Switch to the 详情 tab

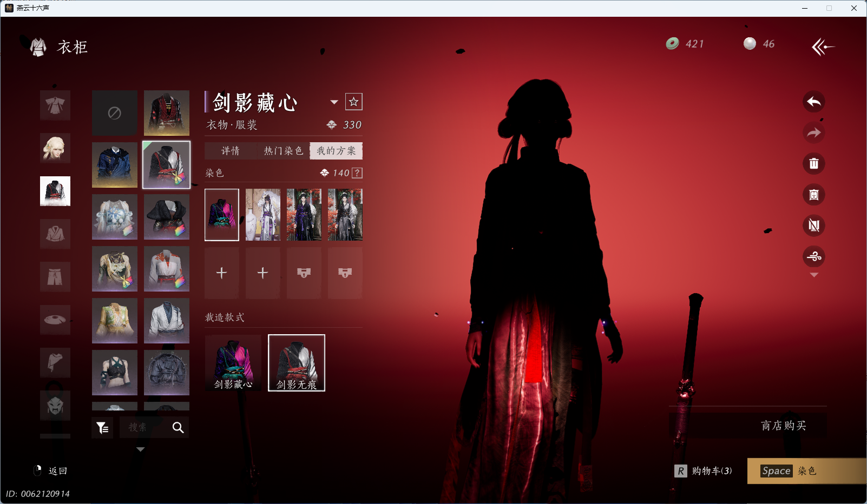[229, 151]
